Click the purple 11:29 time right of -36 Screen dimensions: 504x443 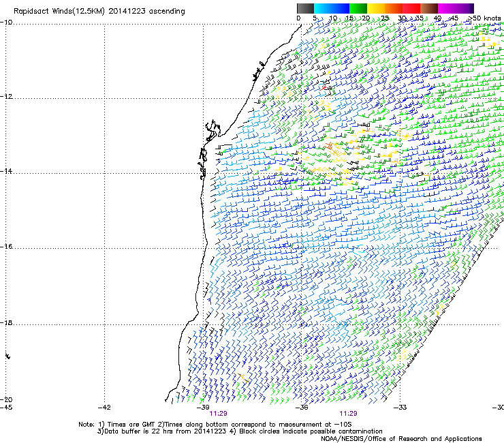pos(349,414)
